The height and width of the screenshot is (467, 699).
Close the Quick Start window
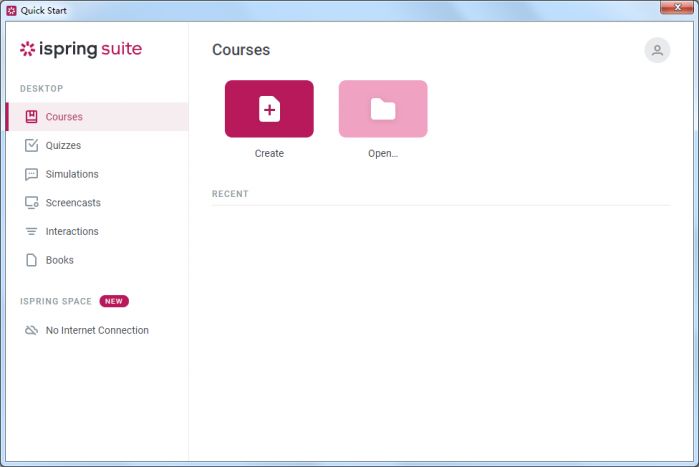(677, 8)
